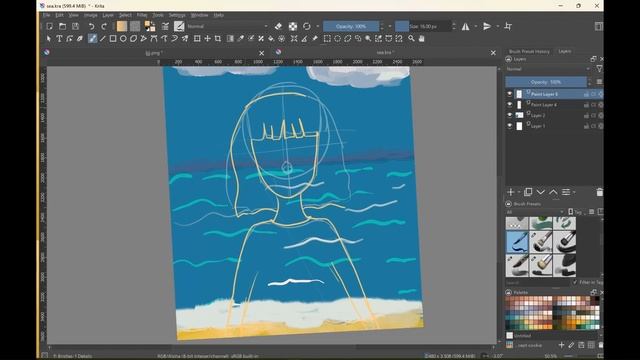Open horizontal mirror options arrow
The height and width of the screenshot is (360, 640).
[x=476, y=26]
